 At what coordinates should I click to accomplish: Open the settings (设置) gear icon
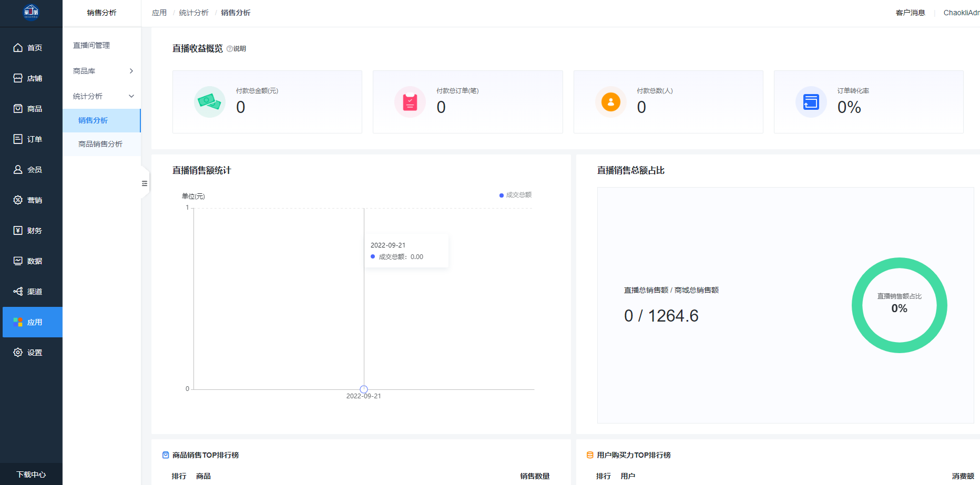click(x=18, y=353)
